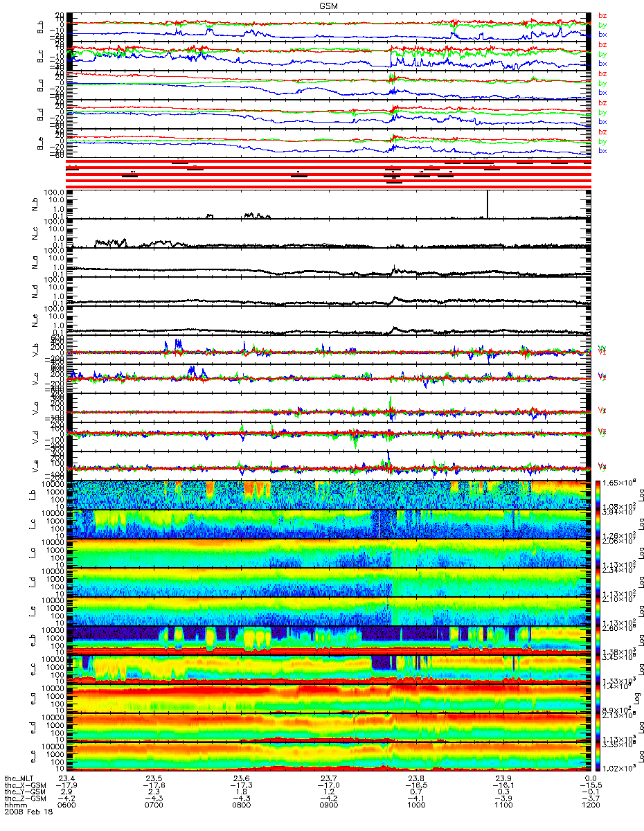Image resolution: width=644 pixels, height=831 pixels.
Task: Click the rainbow color bar strip
Action: [599, 625]
